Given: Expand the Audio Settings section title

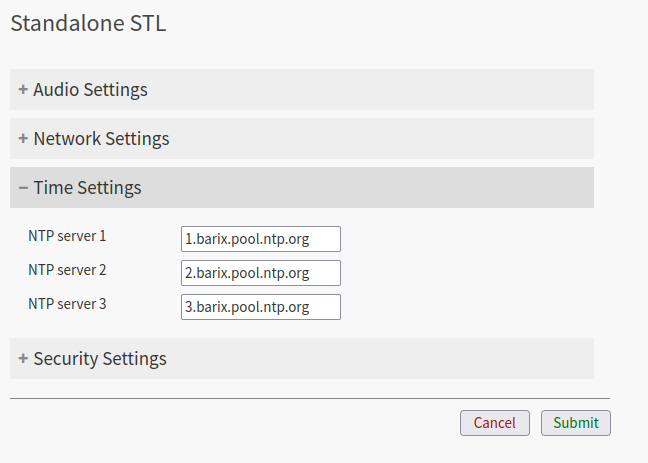Looking at the screenshot, I should click(x=90, y=89).
